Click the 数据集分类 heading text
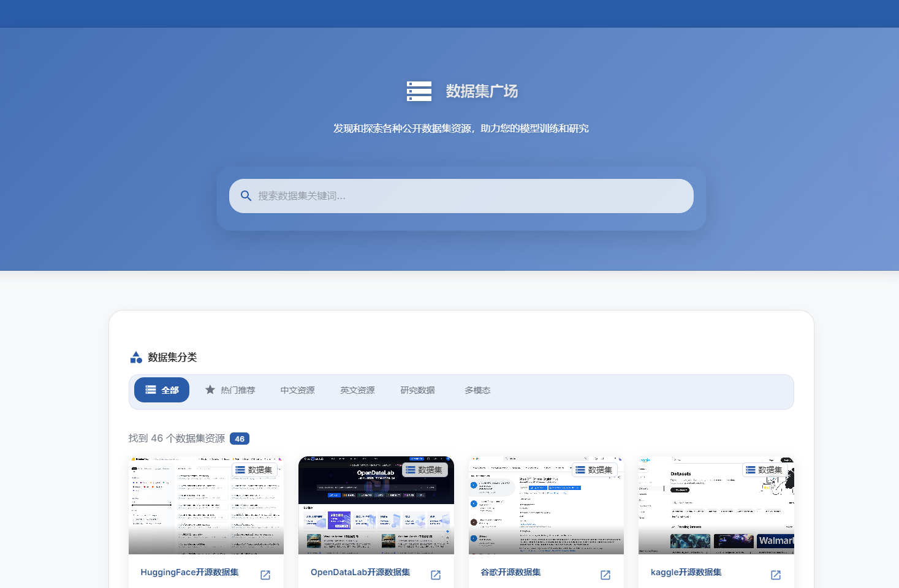Screen dimensions: 899x588 click(x=172, y=357)
